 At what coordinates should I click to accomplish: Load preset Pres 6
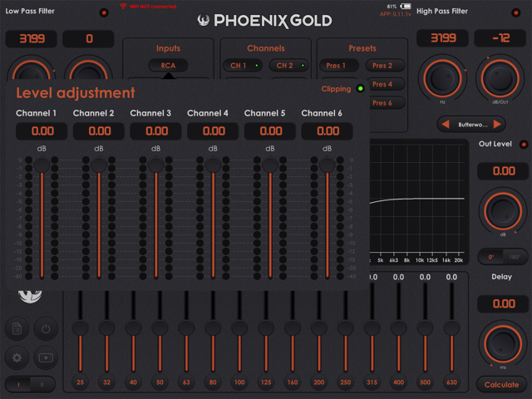tap(387, 103)
